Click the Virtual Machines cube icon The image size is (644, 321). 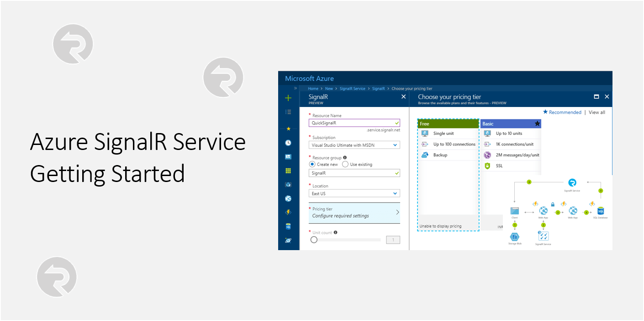pyautogui.click(x=288, y=184)
